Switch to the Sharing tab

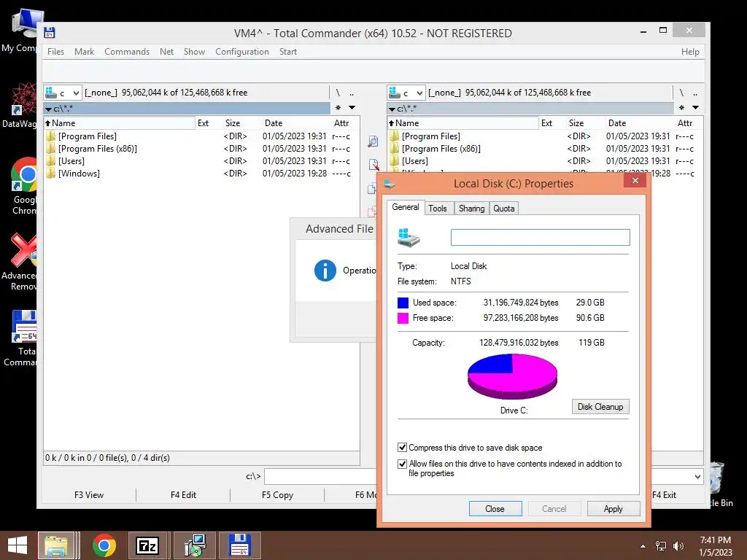tap(472, 208)
